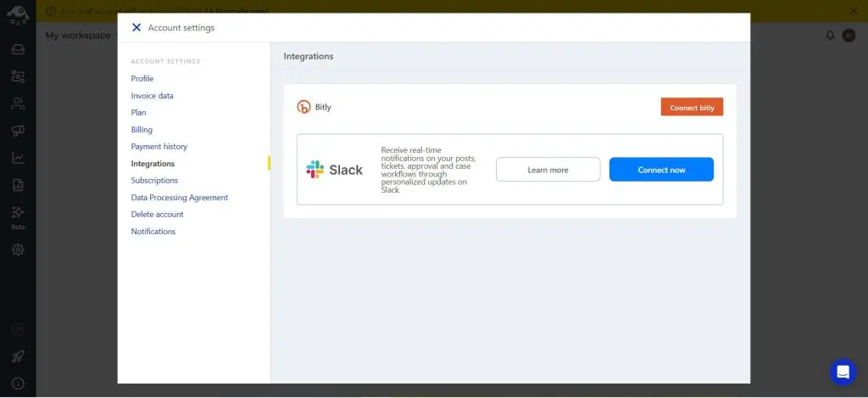Viewport: 868px width, 398px height.
Task: Open the inbox icon in left sidebar
Action: [x=18, y=48]
